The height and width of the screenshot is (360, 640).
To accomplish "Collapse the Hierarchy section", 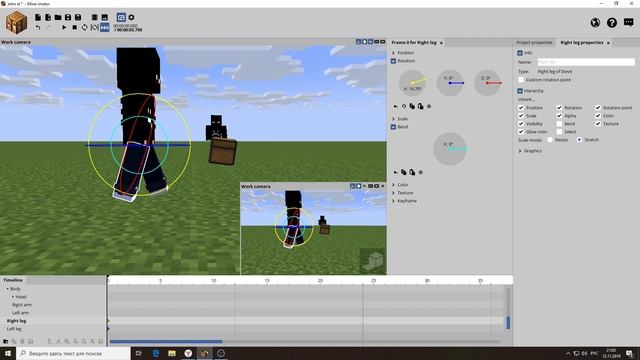I will pyautogui.click(x=520, y=91).
